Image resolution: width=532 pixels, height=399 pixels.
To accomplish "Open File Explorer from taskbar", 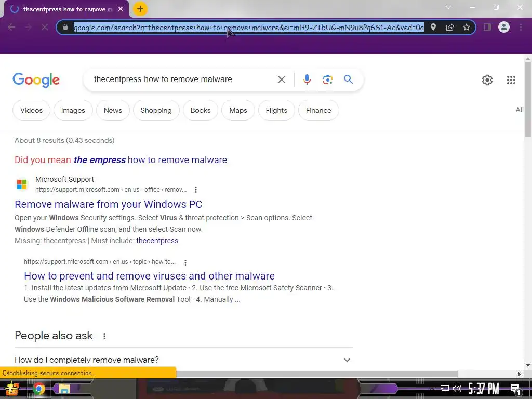I will [63, 389].
